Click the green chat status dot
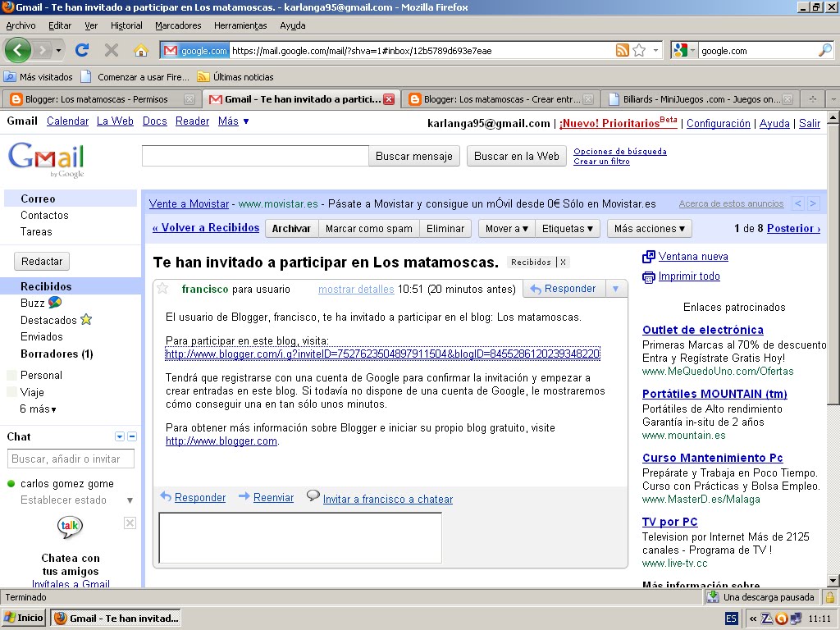 [11, 484]
